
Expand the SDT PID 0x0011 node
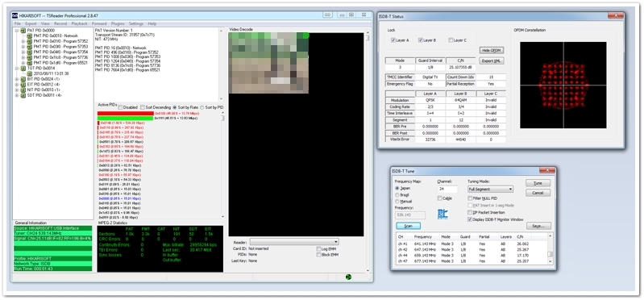17,95
